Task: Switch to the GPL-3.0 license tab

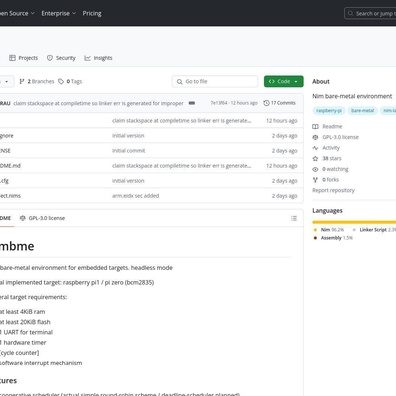Action: [x=42, y=218]
